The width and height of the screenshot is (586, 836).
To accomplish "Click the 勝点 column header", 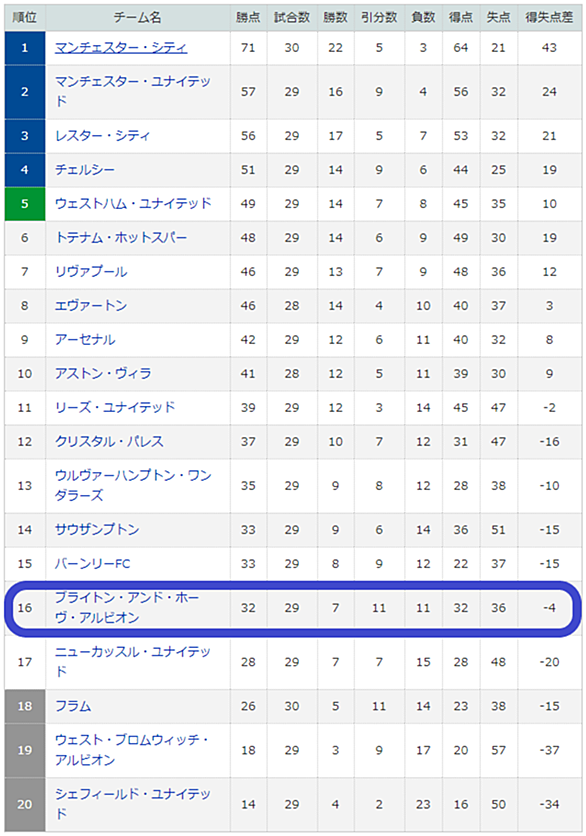I will [248, 18].
